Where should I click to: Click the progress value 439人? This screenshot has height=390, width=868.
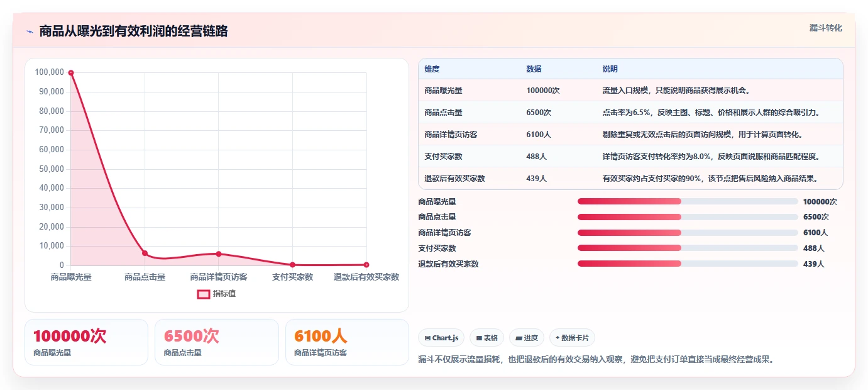[813, 264]
